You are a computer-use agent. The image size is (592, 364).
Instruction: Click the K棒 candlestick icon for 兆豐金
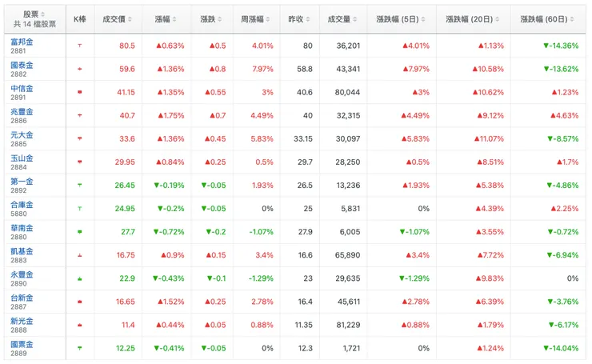pyautogui.click(x=80, y=115)
